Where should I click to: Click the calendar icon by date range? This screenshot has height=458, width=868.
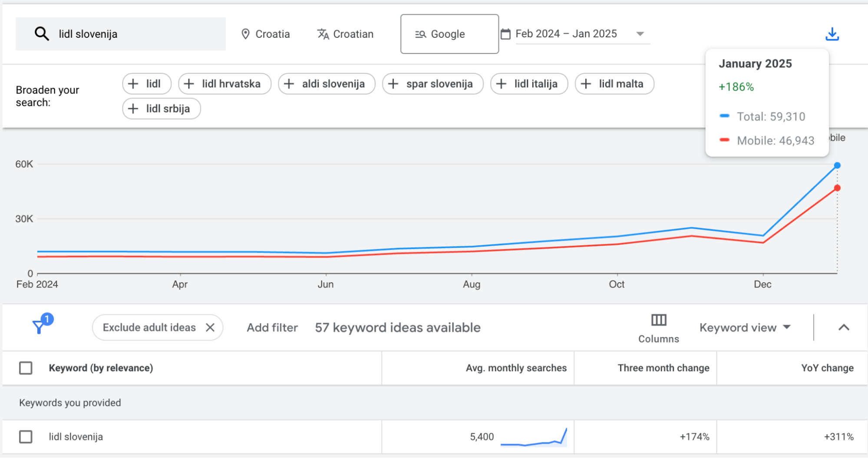[505, 34]
